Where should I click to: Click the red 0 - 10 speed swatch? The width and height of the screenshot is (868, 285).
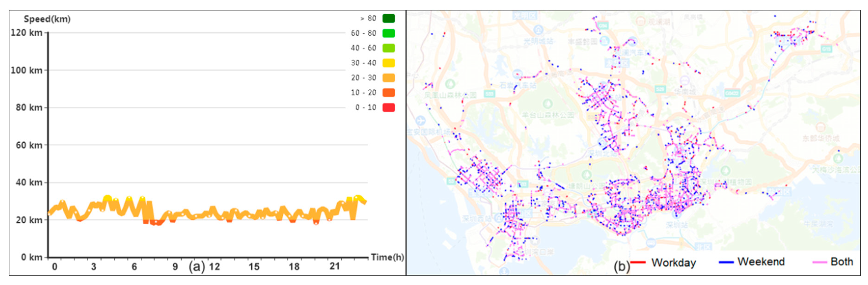(x=389, y=107)
